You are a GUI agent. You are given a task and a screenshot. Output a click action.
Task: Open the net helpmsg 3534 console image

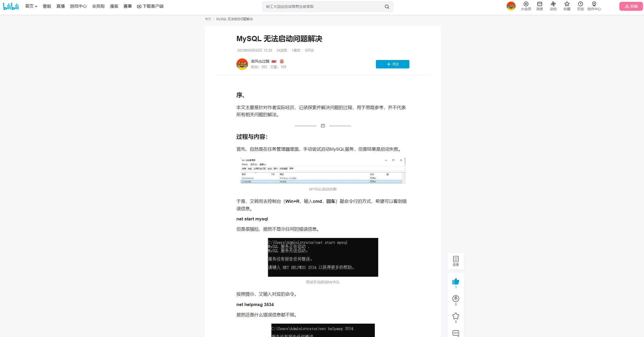(323, 330)
